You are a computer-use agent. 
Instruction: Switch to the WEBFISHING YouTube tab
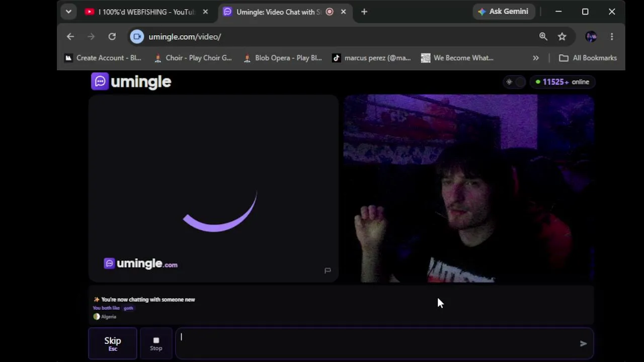(x=146, y=12)
